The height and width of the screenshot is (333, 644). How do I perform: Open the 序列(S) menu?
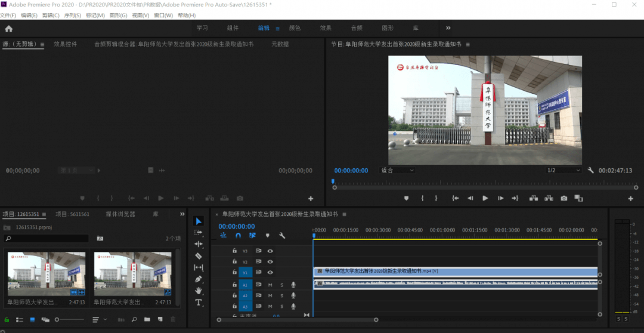73,15
